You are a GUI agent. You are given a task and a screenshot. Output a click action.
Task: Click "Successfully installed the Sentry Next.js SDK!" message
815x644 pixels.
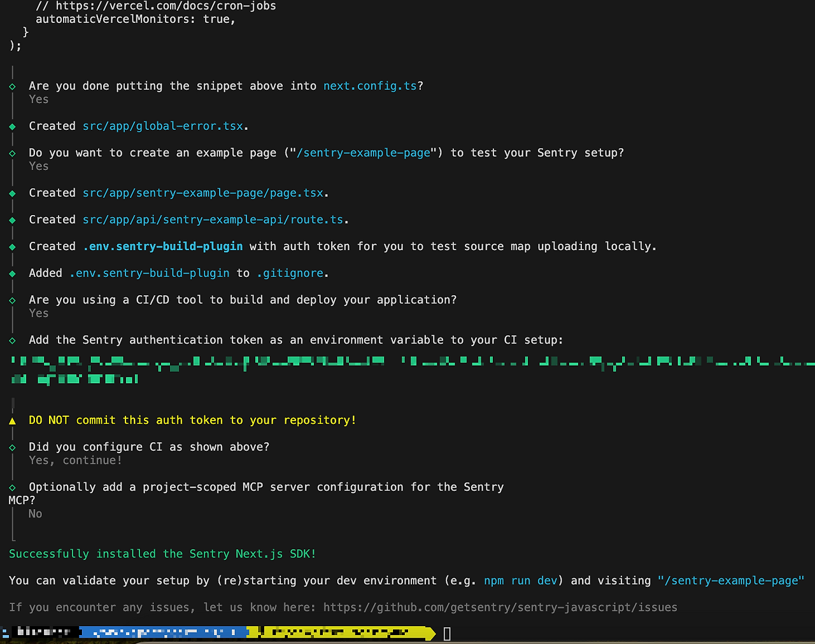coord(162,554)
